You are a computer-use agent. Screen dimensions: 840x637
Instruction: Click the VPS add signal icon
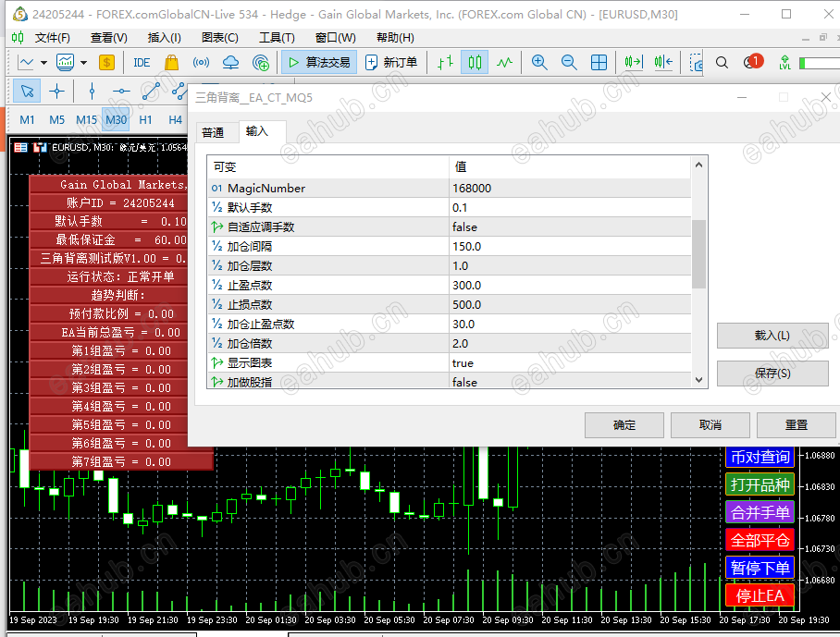pos(260,63)
